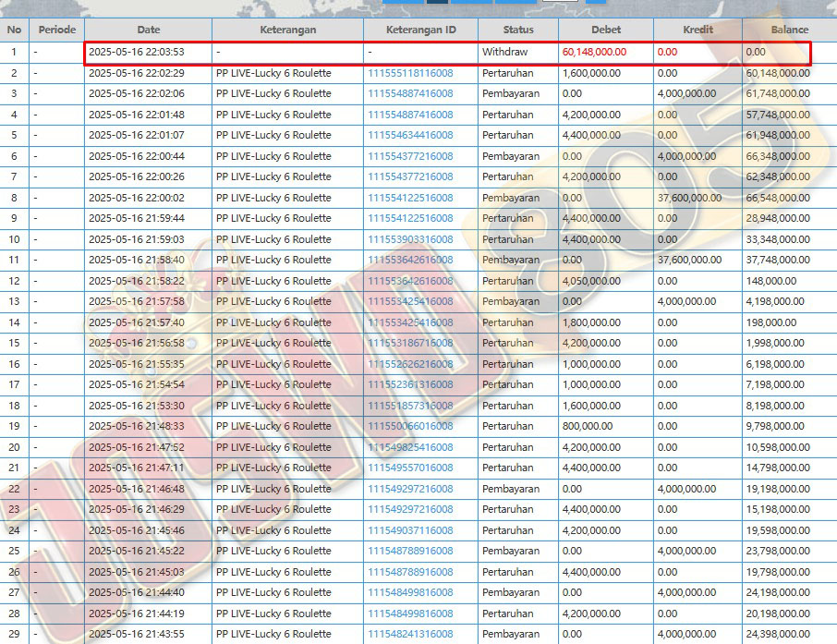
Task: Click transaction ID 111553903116008
Action: click(410, 239)
